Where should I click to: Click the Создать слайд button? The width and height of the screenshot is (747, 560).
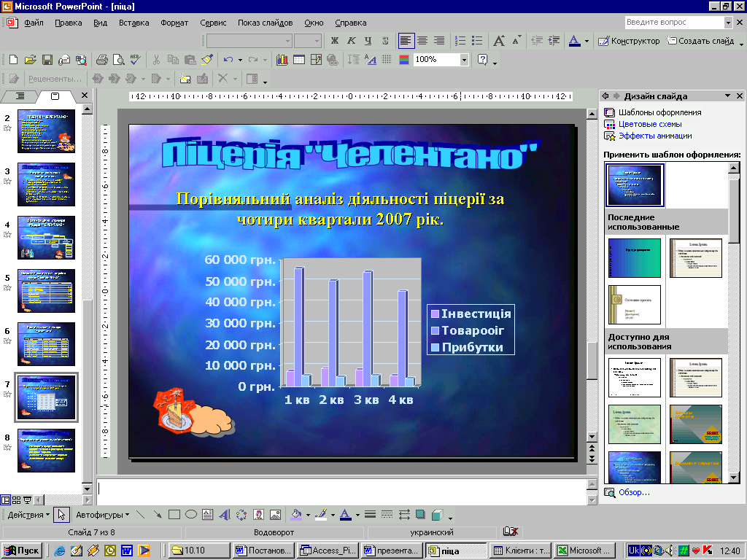[x=700, y=41]
